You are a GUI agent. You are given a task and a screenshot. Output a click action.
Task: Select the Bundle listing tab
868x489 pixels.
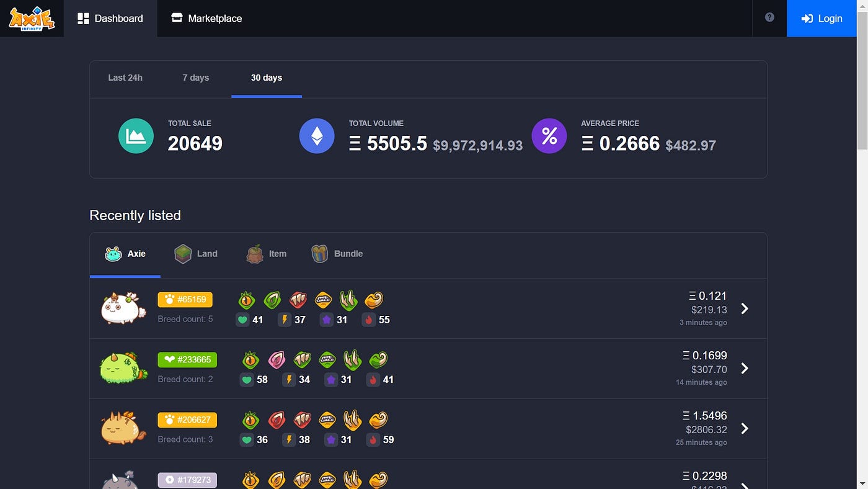click(x=337, y=254)
